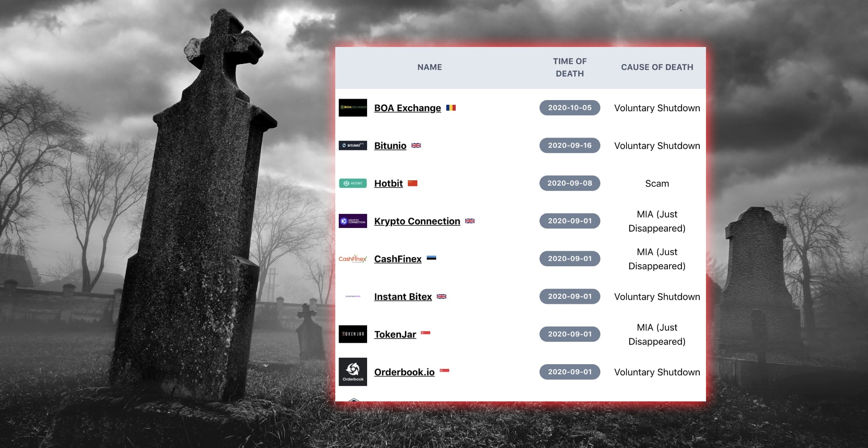Click Bitunio's Voluntary Shutdown cause
868x448 pixels.
click(657, 146)
